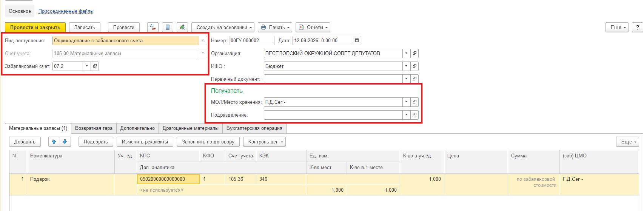644x211 pixels.
Task: Open the Дт/Кт postings icon
Action: 153,27
